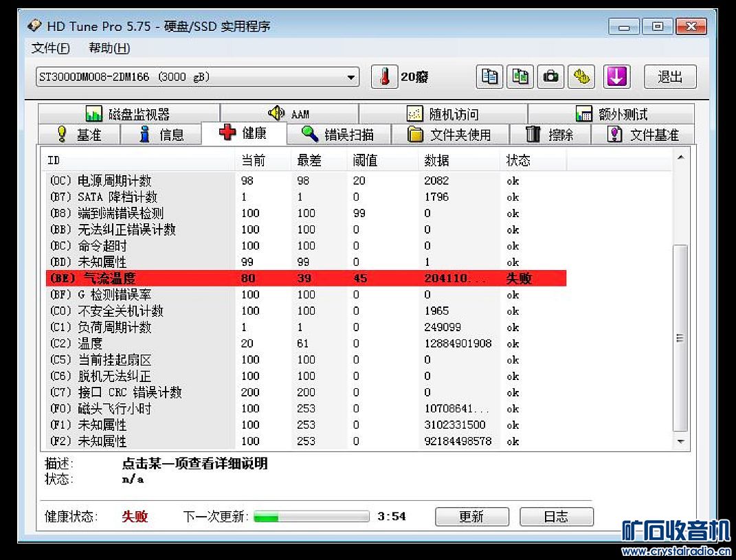
Task: Select the (F2) 未知属性 row
Action: coord(306,440)
